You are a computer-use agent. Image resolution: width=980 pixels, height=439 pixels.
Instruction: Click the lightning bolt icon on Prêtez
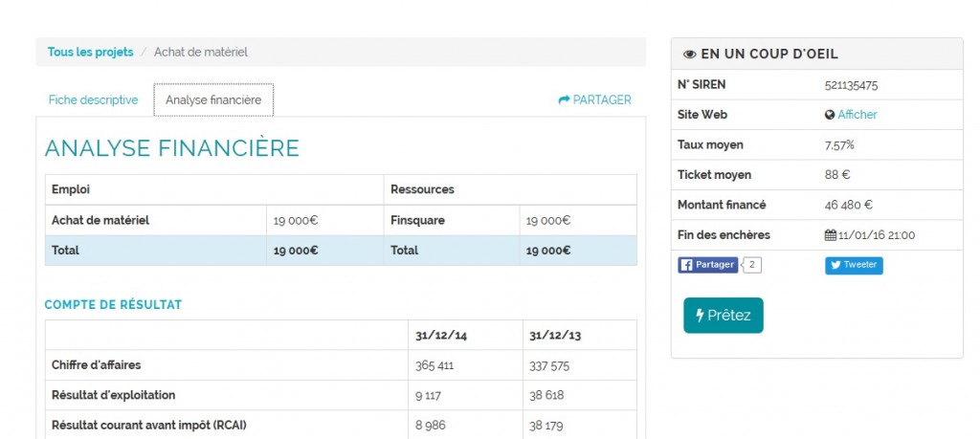coord(700,315)
